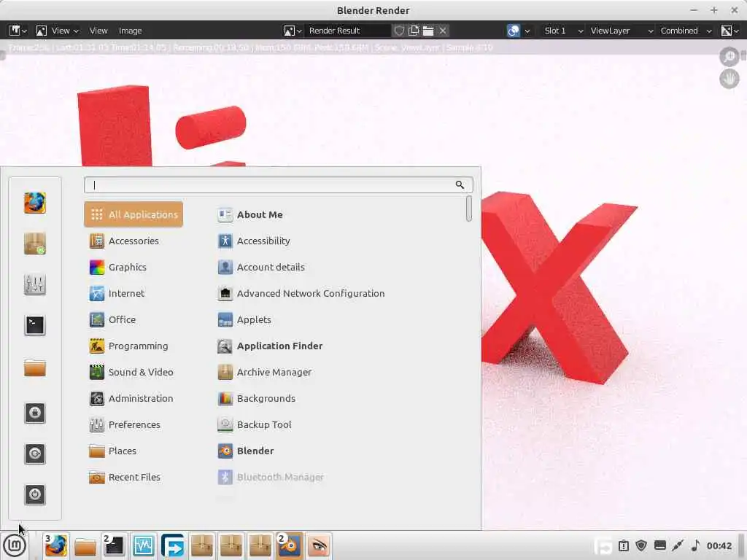Click the application list scrollbar handle
The image size is (747, 560).
pos(469,209)
